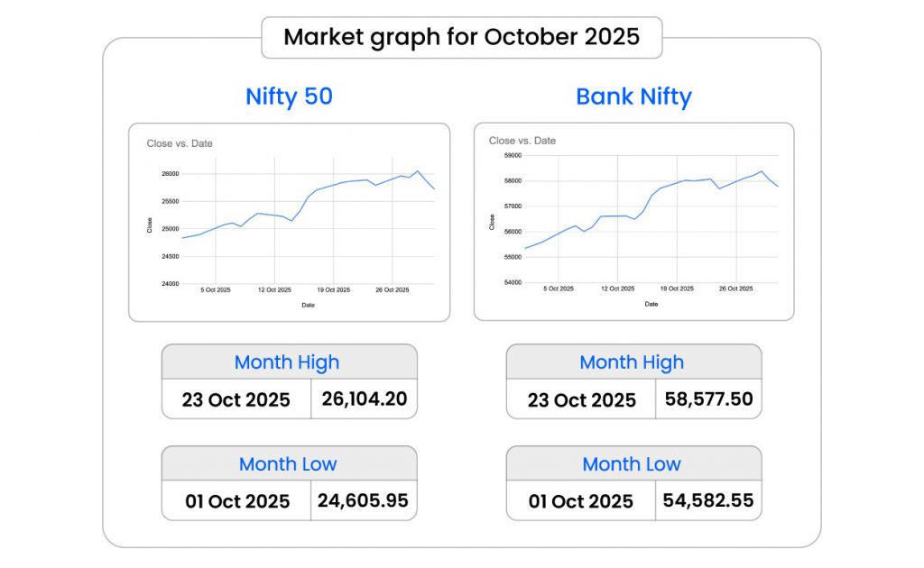Click '23 Oct 2025' date under Nifty 50

(x=236, y=399)
